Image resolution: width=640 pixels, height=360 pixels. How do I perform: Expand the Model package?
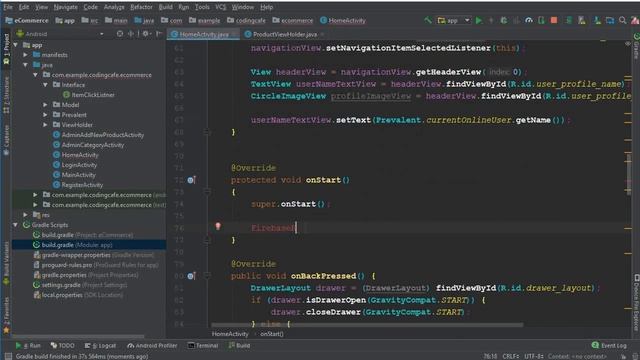[x=45, y=105]
